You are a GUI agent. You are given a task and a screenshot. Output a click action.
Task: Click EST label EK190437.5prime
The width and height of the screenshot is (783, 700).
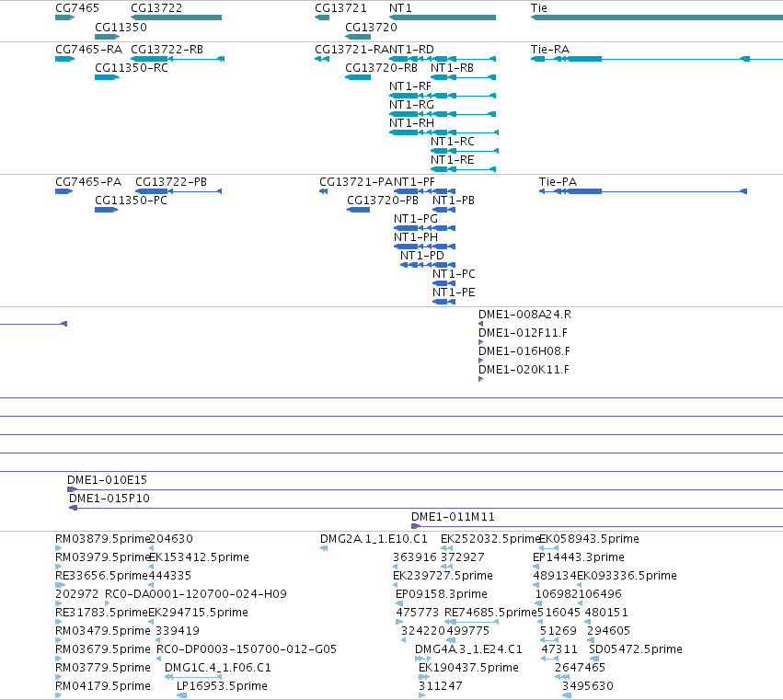[468, 668]
